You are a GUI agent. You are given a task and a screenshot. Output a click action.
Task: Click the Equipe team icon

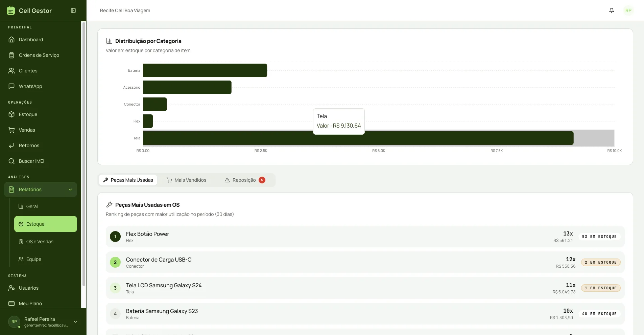coord(21,259)
